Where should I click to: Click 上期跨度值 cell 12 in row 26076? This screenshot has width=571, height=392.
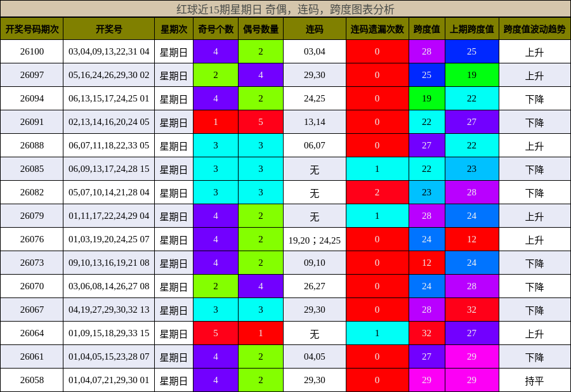click(472, 240)
